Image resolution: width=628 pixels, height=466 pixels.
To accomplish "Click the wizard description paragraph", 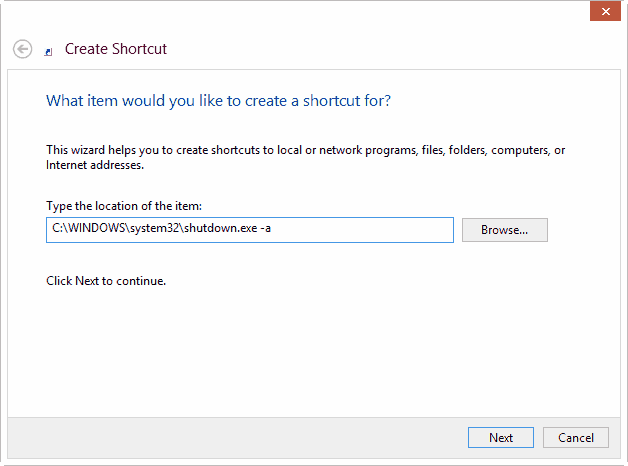I will (305, 150).
